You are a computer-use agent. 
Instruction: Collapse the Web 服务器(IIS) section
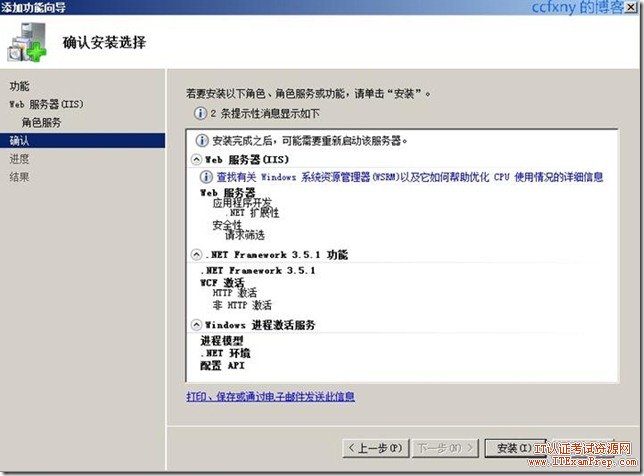click(x=196, y=159)
